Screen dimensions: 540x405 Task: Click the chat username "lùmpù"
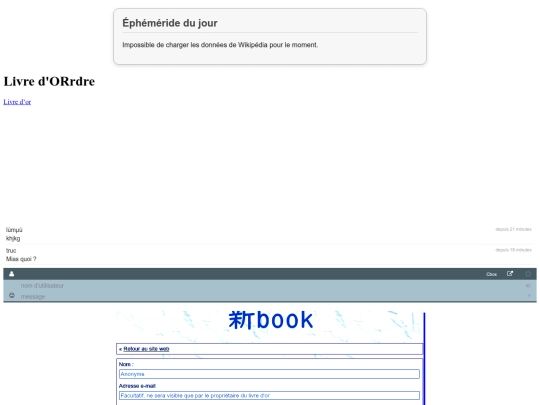click(14, 230)
